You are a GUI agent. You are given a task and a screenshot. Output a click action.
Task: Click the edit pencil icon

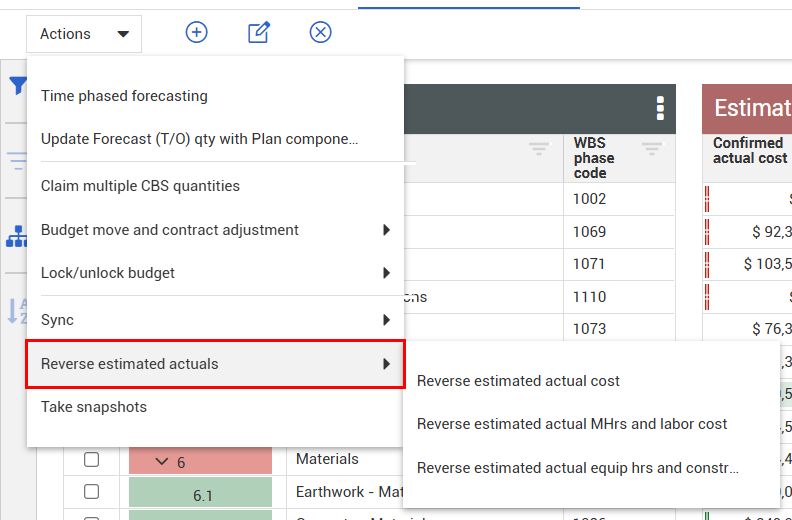point(258,33)
